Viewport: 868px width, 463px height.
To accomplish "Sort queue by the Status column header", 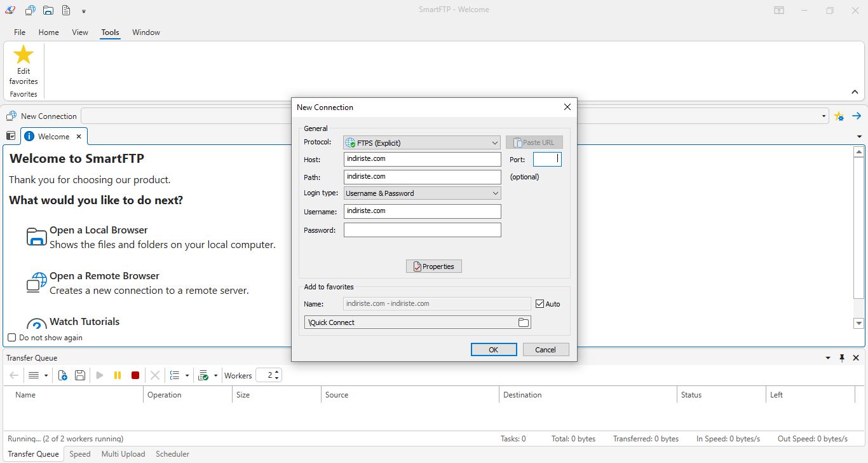I will [721, 395].
